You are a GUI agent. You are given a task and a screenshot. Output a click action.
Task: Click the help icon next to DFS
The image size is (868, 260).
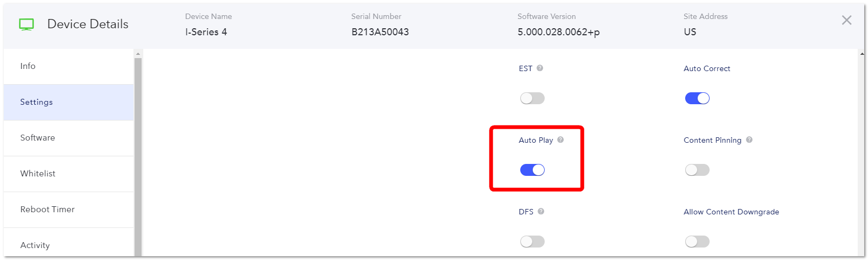click(541, 211)
